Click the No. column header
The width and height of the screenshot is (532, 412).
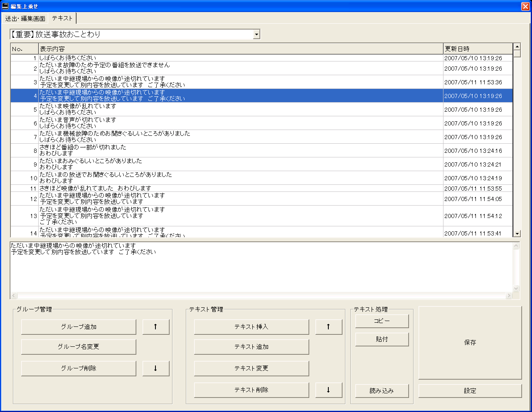[x=25, y=49]
